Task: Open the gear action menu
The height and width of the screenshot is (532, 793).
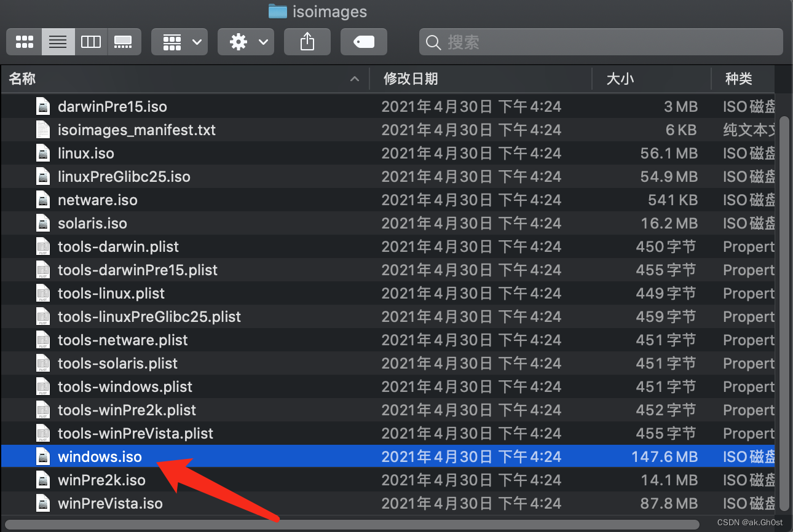Action: [x=246, y=42]
